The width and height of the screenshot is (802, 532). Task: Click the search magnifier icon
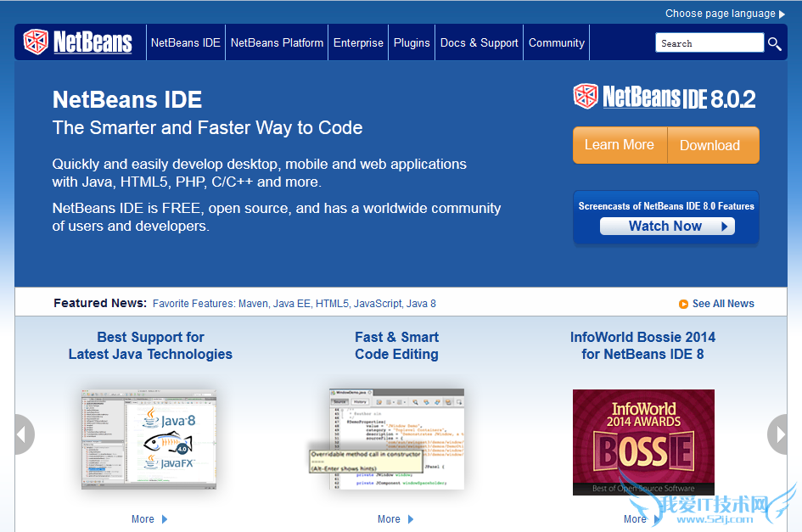pos(774,44)
